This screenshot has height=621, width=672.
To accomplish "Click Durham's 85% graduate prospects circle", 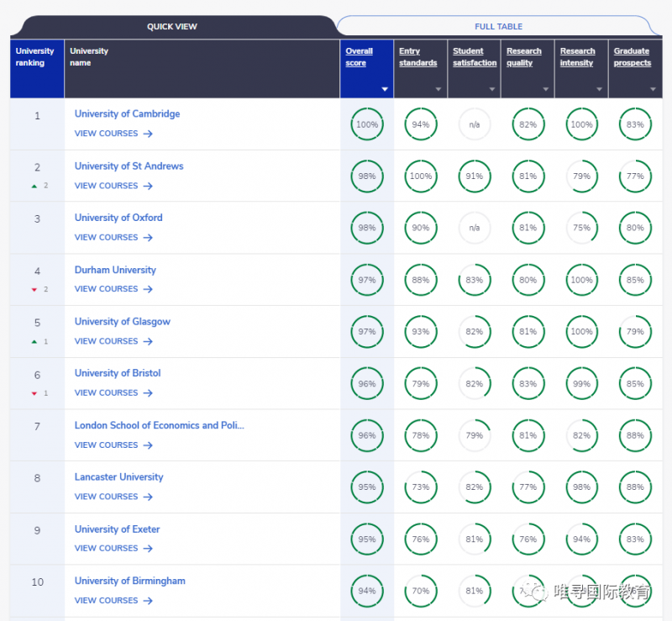I will pyautogui.click(x=635, y=280).
